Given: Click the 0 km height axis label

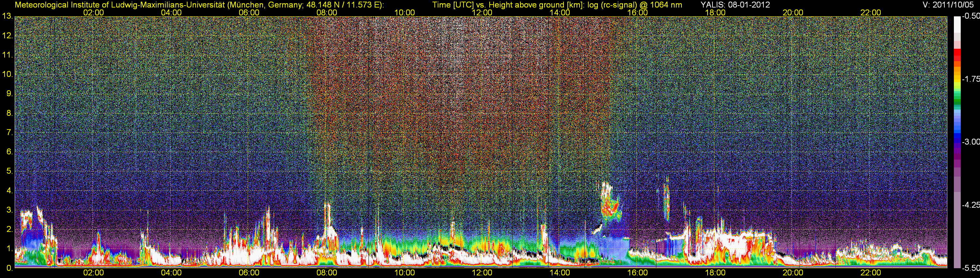Looking at the screenshot, I should point(9,268).
